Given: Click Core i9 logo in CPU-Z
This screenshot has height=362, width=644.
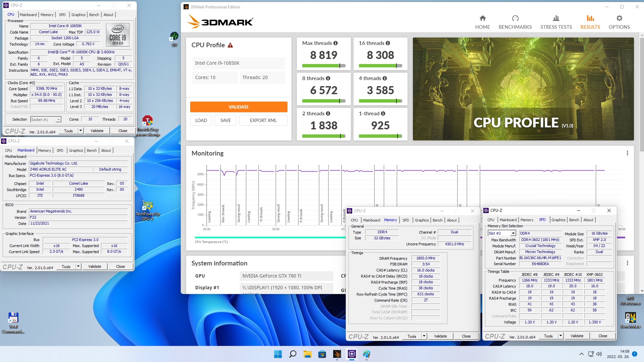Looking at the screenshot, I should click(118, 35).
